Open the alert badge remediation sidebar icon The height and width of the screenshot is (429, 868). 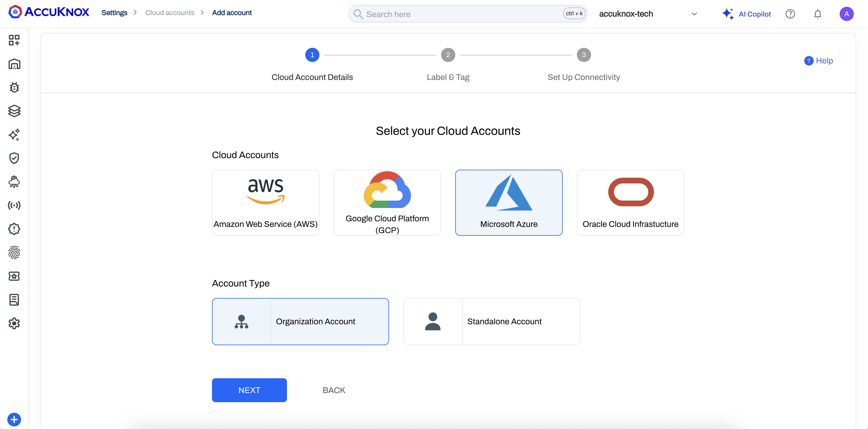pyautogui.click(x=14, y=229)
